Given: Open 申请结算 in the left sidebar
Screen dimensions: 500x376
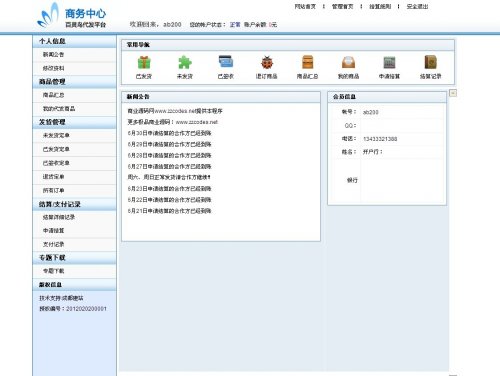Looking at the screenshot, I should pyautogui.click(x=53, y=231).
